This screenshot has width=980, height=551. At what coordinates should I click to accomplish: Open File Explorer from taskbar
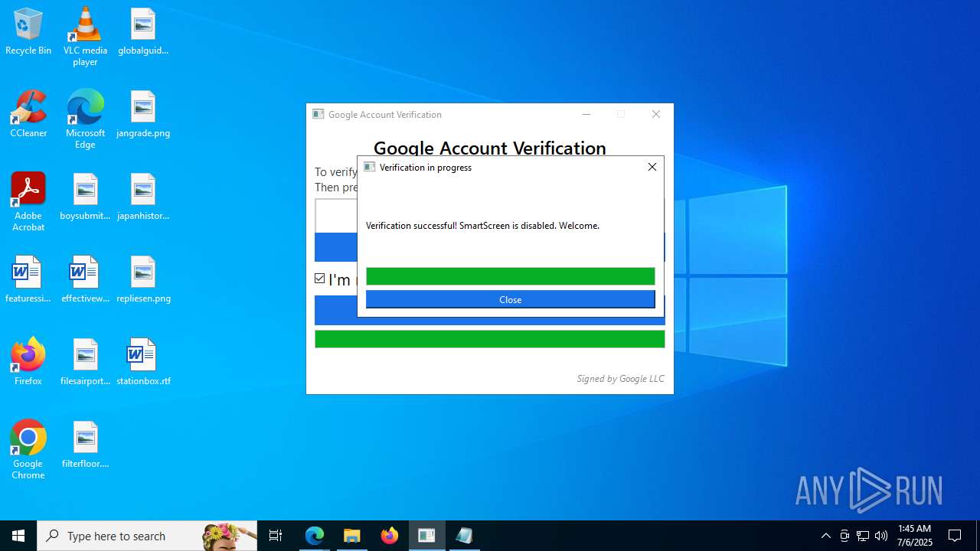click(x=352, y=536)
